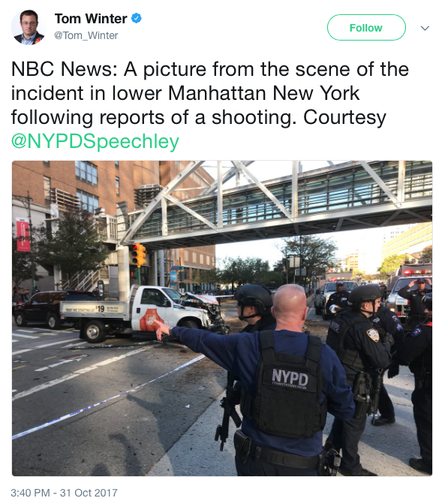Follow Tom Winter's account
The height and width of the screenshot is (504, 445).
[x=366, y=28]
